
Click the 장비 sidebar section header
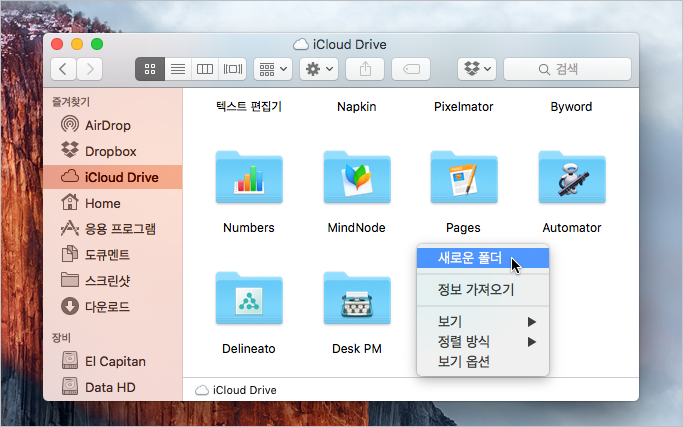coord(61,338)
